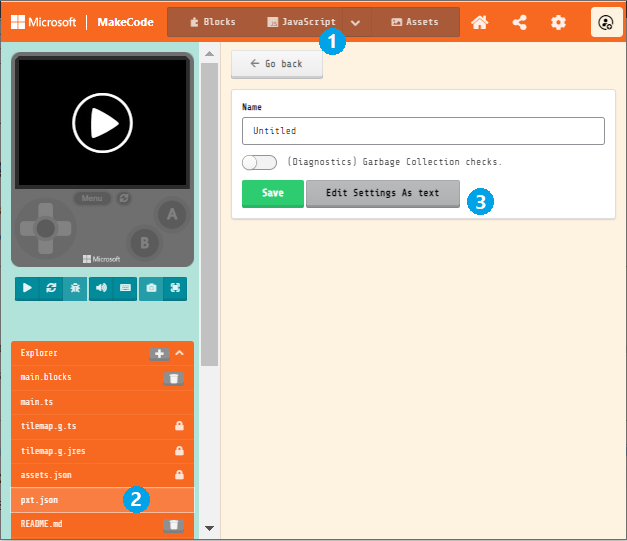The image size is (627, 541).
Task: Click the small reset icon beside Menu
Action: click(124, 198)
